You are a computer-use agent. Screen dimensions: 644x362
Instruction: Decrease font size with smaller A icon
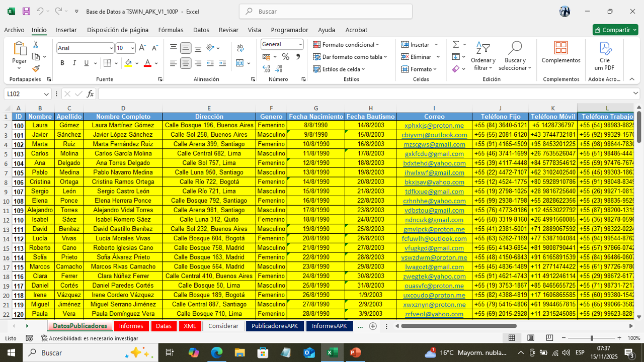tap(154, 48)
